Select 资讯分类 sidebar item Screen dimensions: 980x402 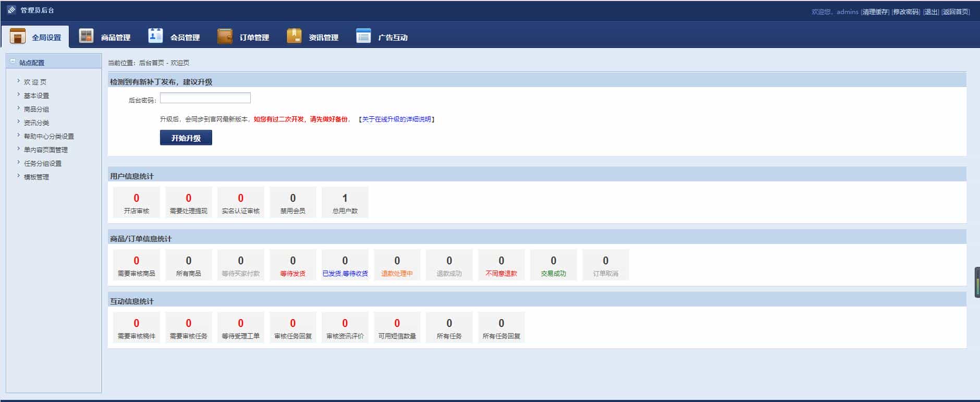coord(36,123)
